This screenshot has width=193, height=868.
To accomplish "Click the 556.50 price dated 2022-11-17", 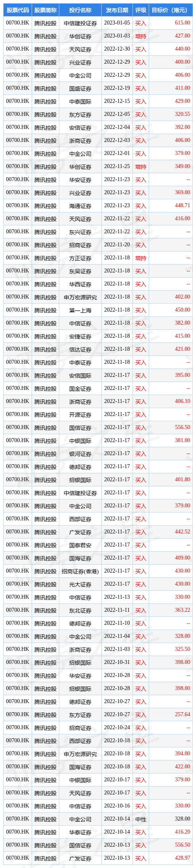I will click(x=182, y=427).
